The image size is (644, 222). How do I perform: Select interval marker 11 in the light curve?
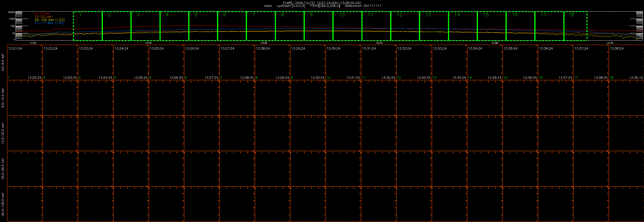[x=370, y=15]
